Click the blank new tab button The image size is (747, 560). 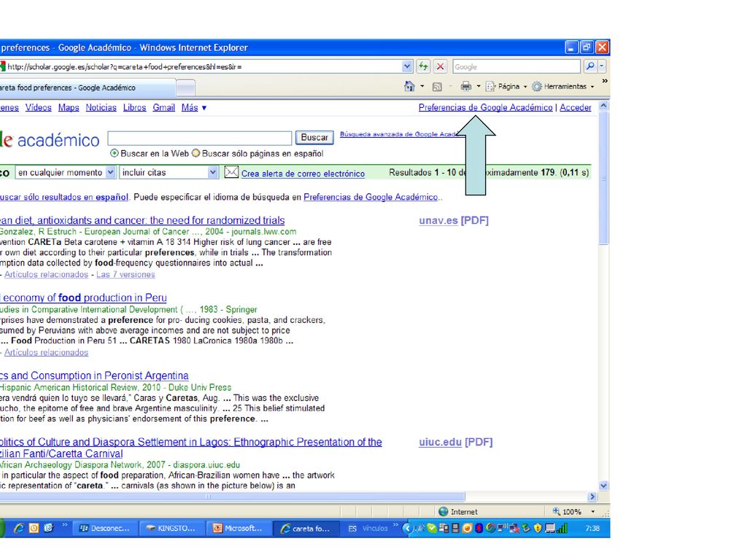point(186,88)
